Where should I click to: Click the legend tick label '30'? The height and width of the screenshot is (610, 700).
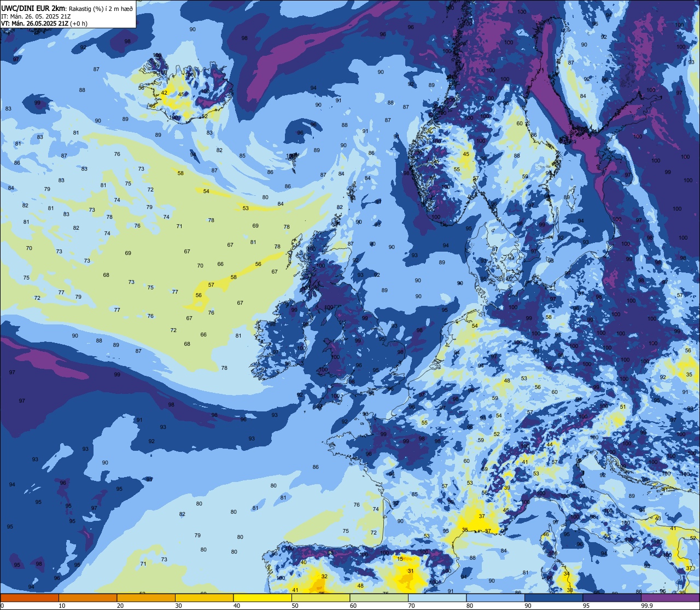[178, 606]
